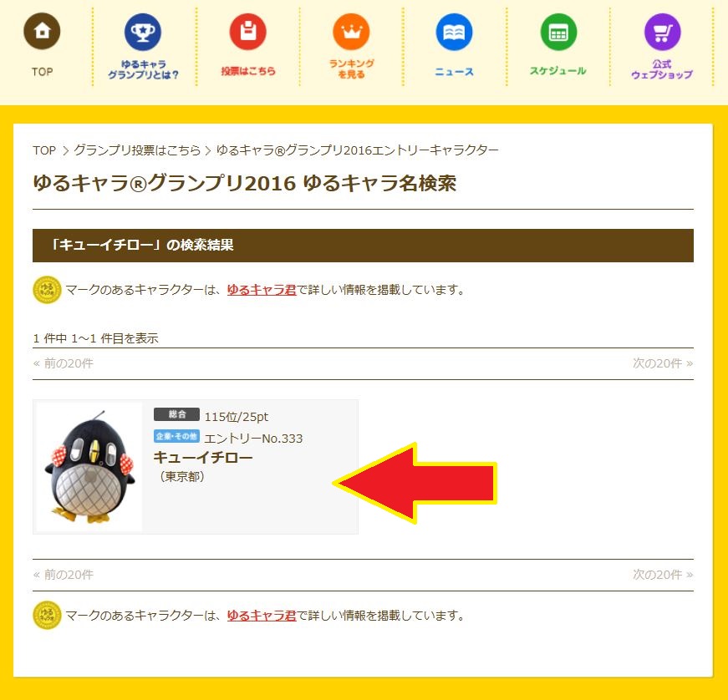Click the brown home TOP icon
The width and height of the screenshot is (728, 700).
point(42,31)
